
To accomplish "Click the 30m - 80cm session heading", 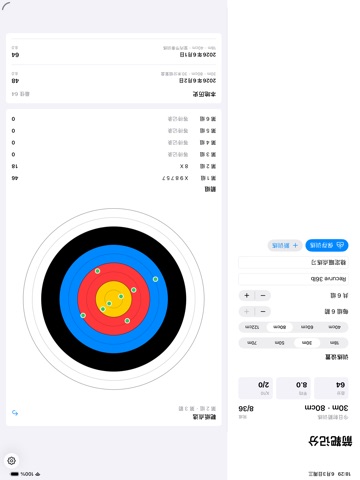I will (326, 408).
